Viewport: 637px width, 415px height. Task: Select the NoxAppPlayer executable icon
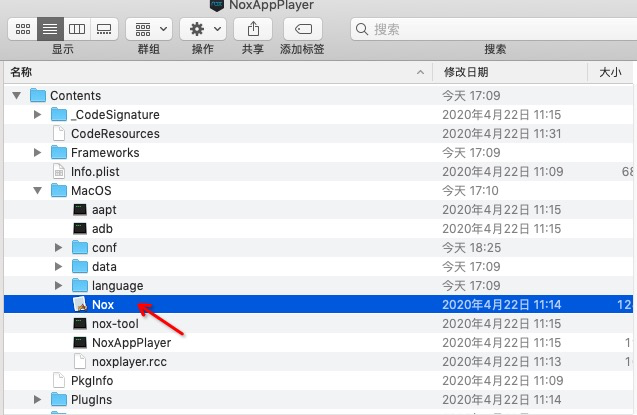pyautogui.click(x=80, y=343)
